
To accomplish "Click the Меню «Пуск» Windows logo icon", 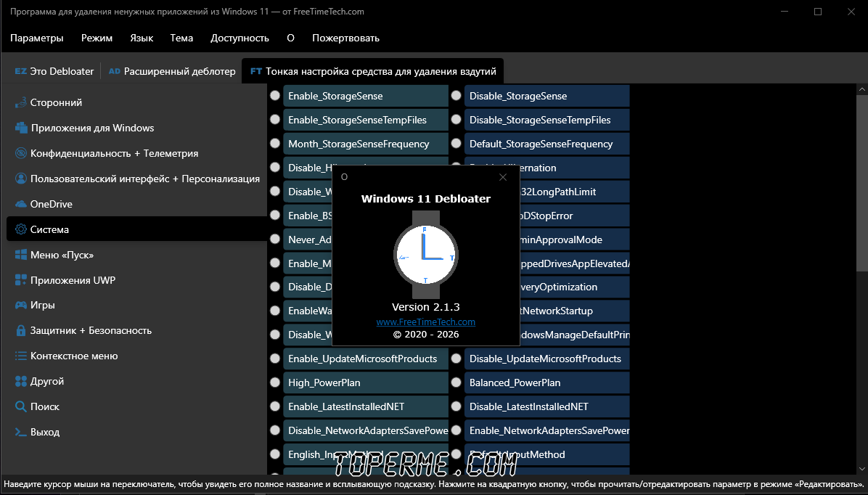I will coord(20,255).
